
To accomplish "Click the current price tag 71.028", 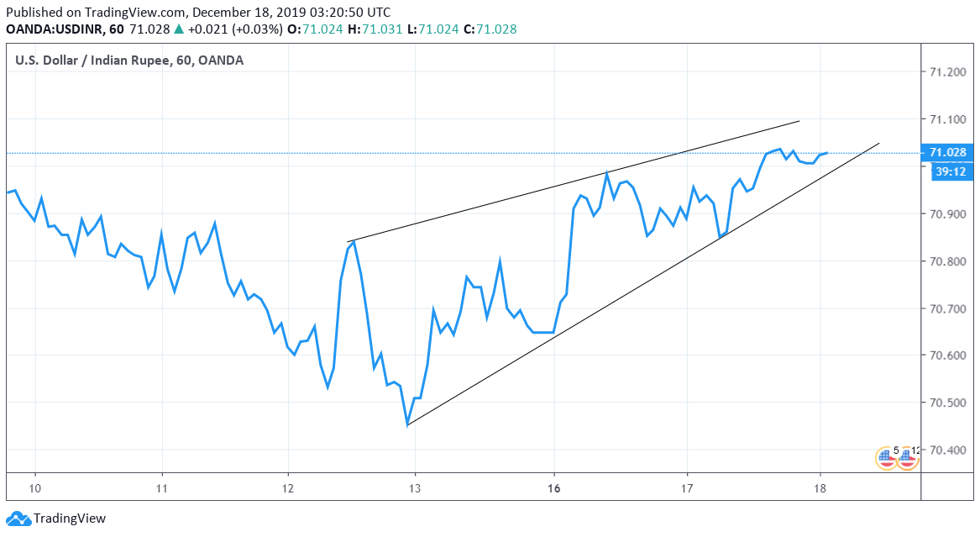I will [947, 153].
